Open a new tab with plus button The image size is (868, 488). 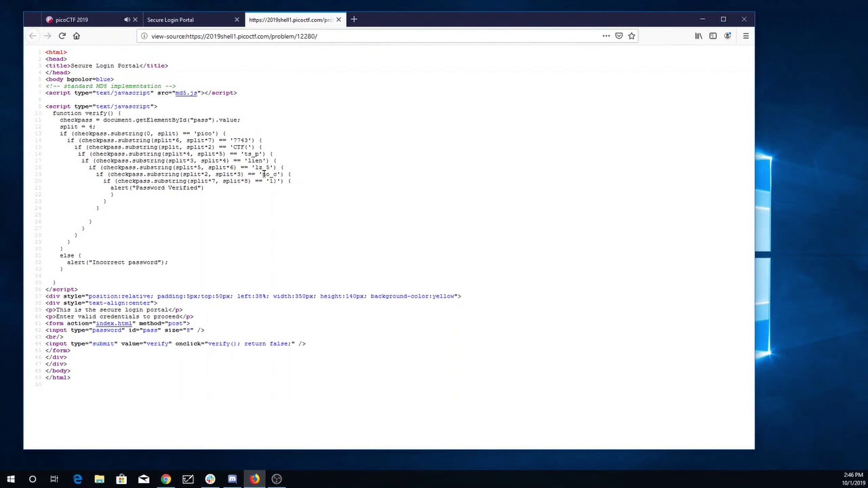coord(353,20)
